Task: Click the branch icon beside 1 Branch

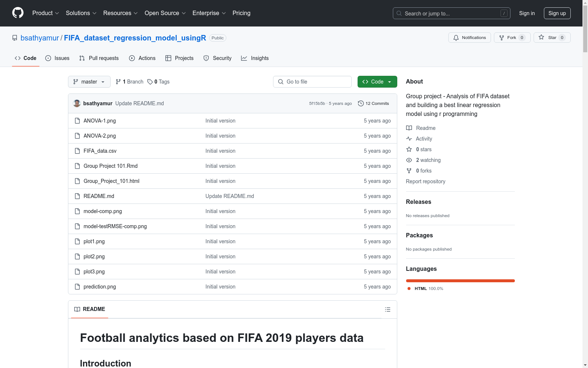Action: click(x=118, y=82)
